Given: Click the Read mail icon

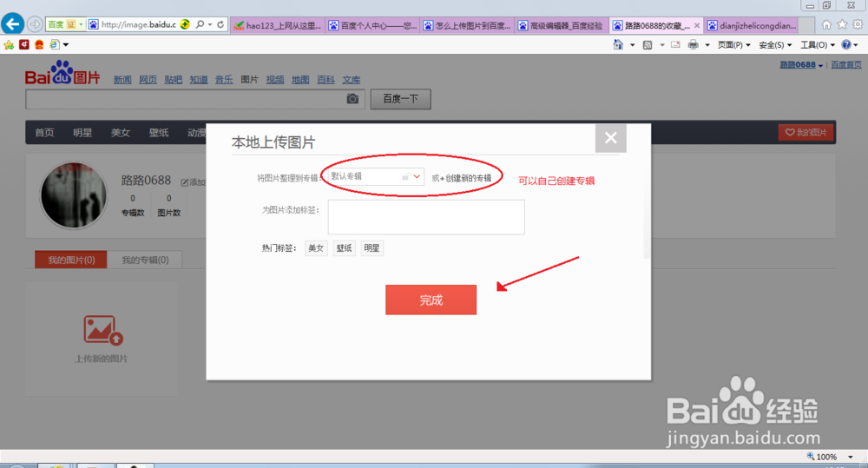Looking at the screenshot, I should (675, 45).
